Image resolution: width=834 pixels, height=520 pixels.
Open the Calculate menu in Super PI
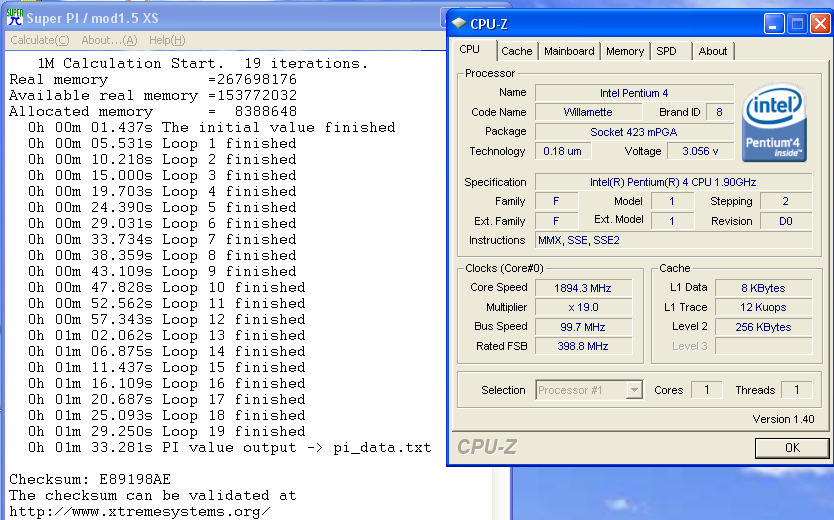click(x=40, y=40)
